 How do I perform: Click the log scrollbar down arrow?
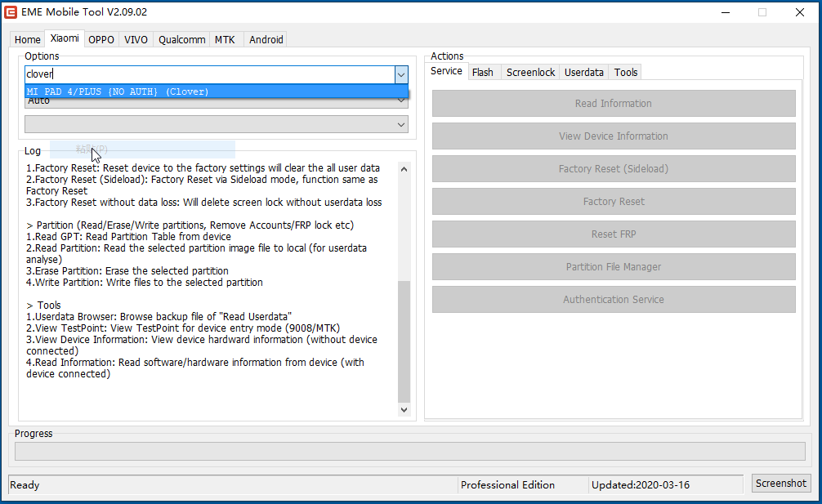404,410
